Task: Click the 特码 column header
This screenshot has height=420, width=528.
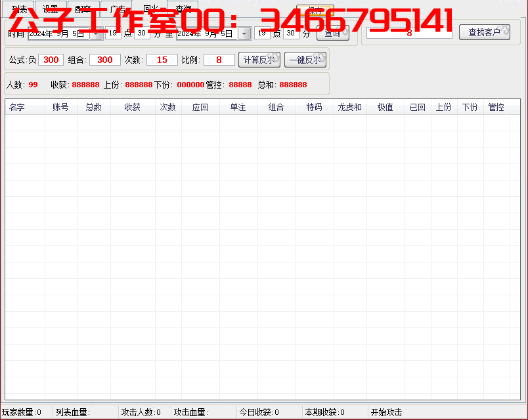Action: tap(315, 108)
